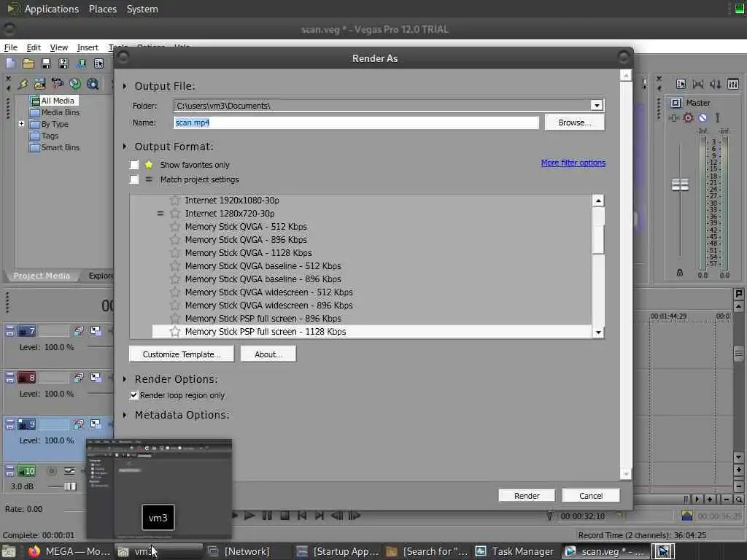This screenshot has width=747, height=560.
Task: Collapse the Output Format section
Action: (x=125, y=146)
